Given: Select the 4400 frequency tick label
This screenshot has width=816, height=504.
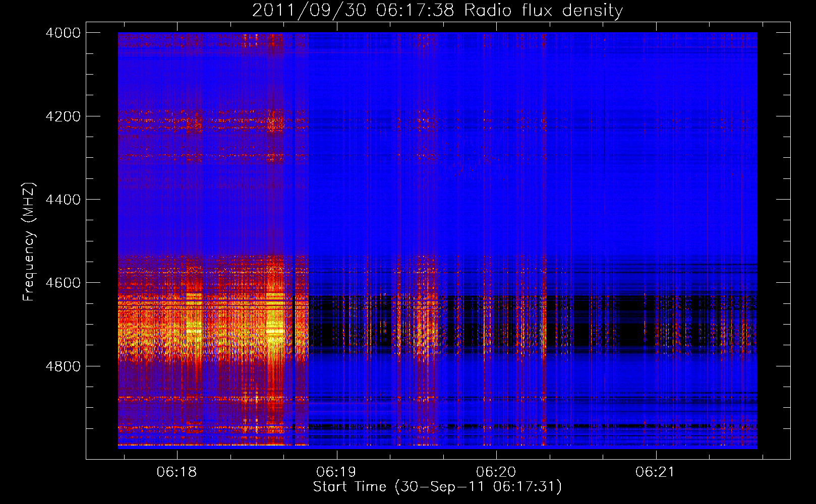Looking at the screenshot, I should (x=63, y=200).
